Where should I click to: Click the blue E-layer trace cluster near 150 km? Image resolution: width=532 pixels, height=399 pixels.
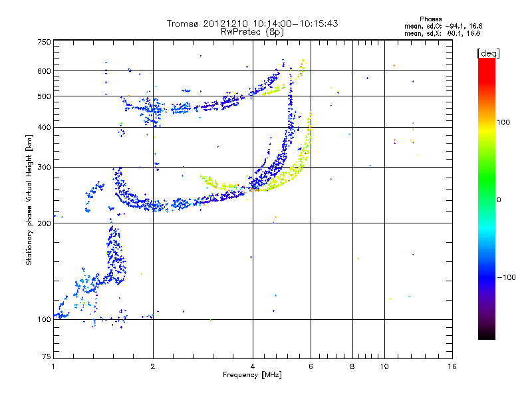tap(116, 256)
